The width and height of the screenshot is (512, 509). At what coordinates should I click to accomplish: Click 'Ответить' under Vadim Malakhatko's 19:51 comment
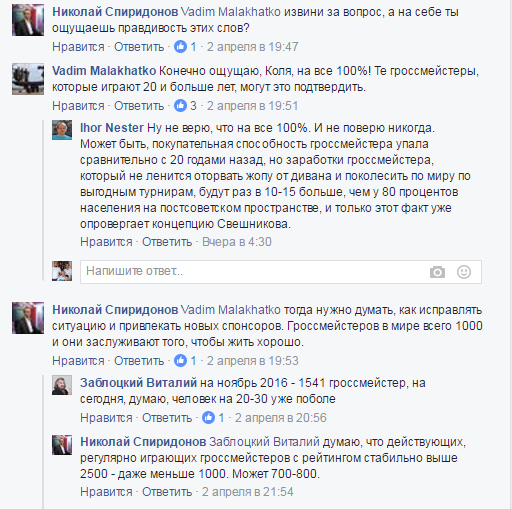point(139,106)
